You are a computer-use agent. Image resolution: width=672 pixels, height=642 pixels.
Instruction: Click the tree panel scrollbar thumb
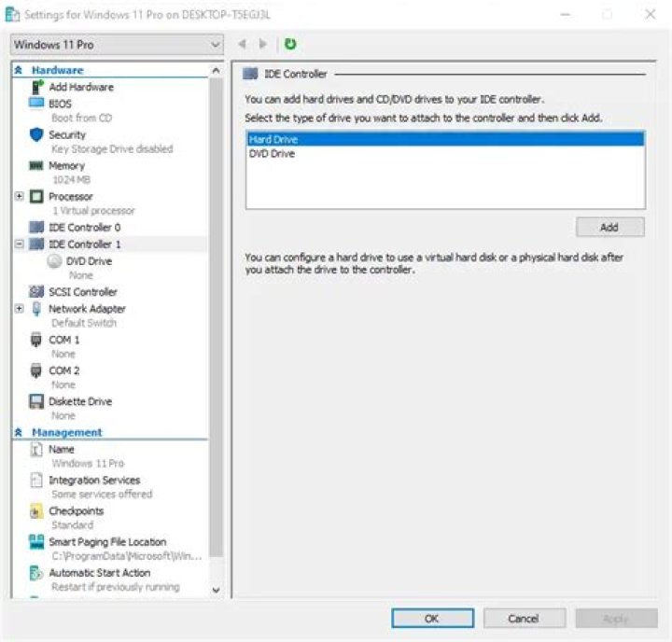[x=217, y=317]
